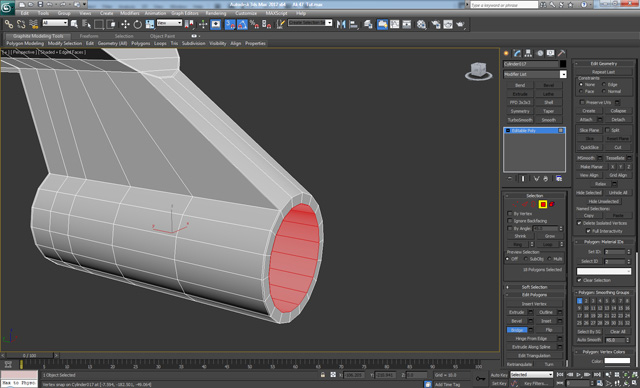The image size is (640, 388).
Task: Choose the Select and Rotate tool
Action: click(x=138, y=24)
